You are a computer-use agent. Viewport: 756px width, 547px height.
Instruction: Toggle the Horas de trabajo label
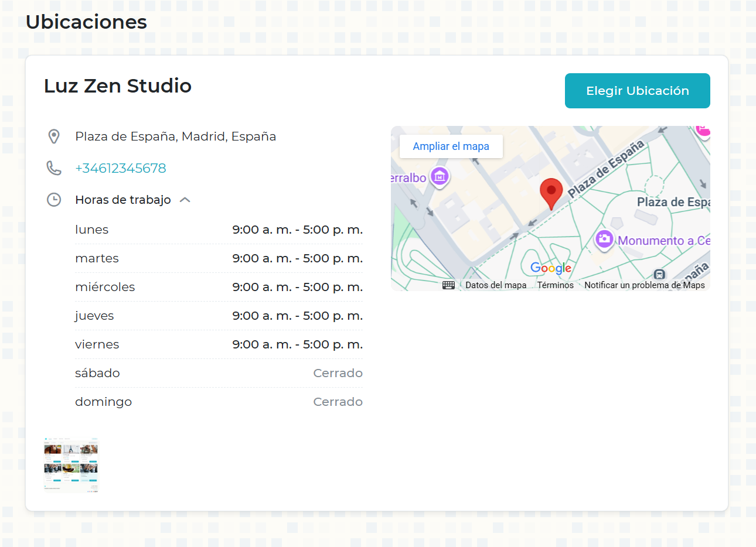coord(123,200)
